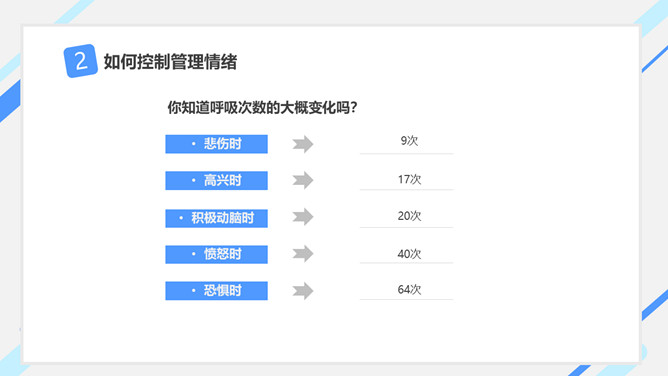Click the 40次 value text
668x376 pixels.
[409, 254]
